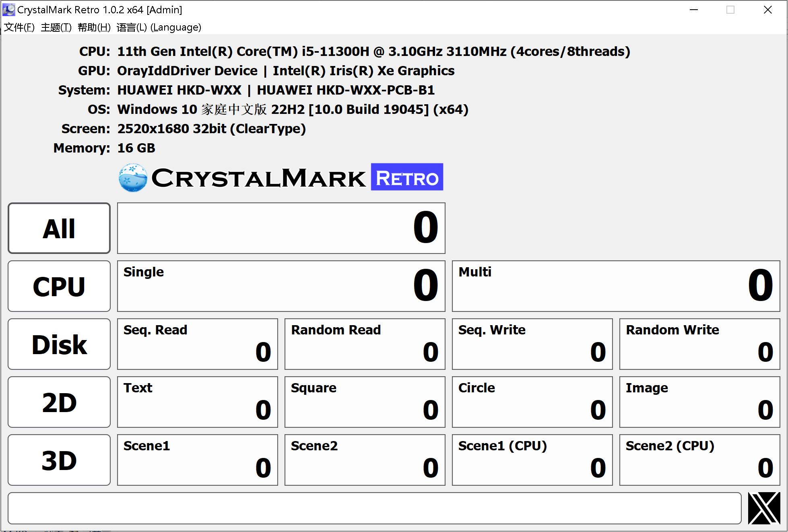
Task: Click the CPU info text i5-11300H
Action: pos(373,52)
